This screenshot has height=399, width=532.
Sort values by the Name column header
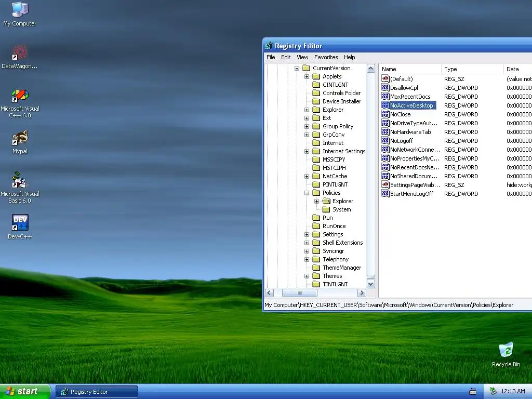[410, 69]
